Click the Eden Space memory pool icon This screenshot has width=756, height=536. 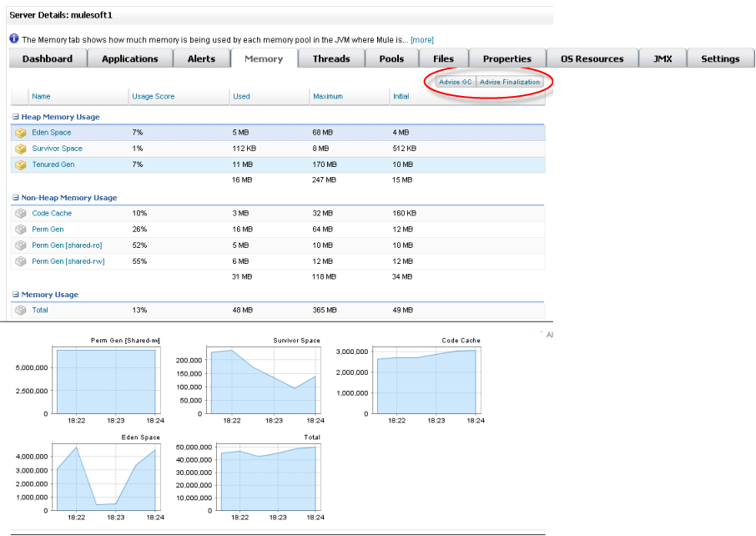click(21, 133)
